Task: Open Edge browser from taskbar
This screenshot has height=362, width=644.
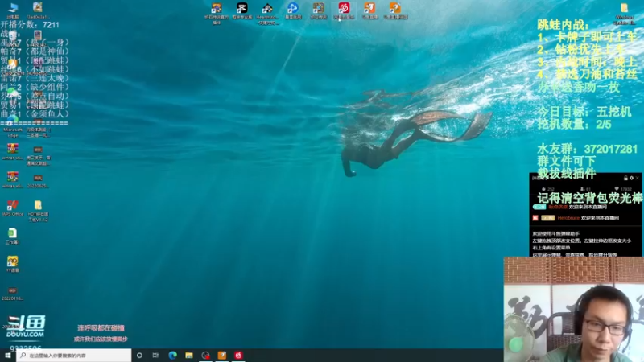Action: tap(172, 356)
